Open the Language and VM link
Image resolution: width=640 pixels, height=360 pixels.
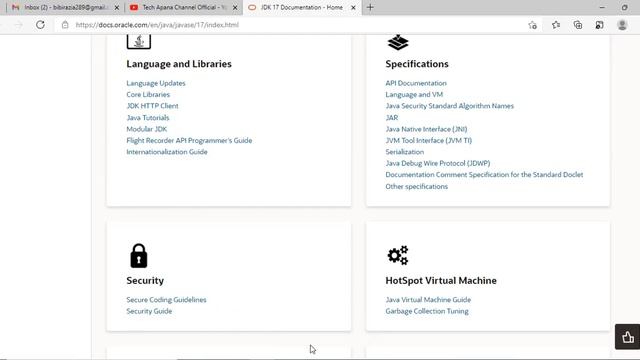414,94
